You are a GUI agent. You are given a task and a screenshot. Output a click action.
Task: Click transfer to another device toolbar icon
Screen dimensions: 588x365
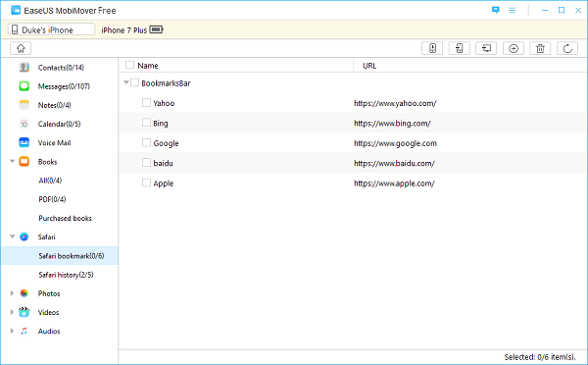point(460,48)
